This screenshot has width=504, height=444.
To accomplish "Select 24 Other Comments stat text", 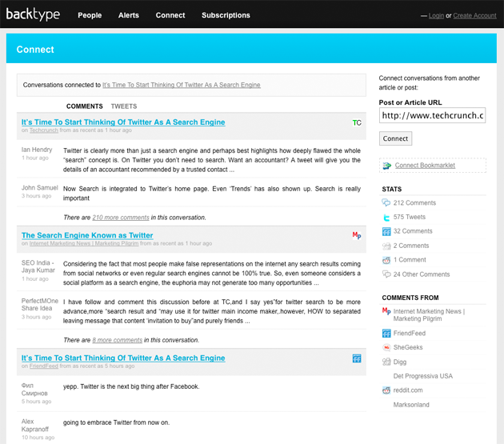I will 422,274.
